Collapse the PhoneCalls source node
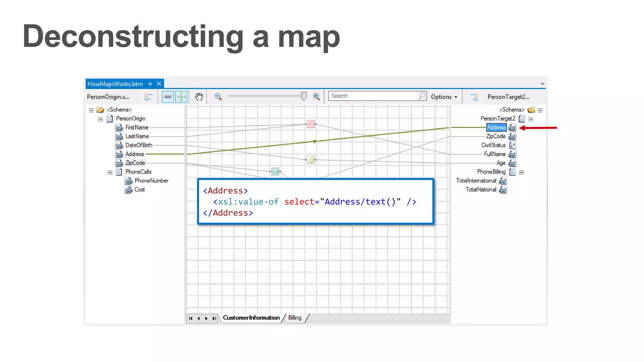The width and height of the screenshot is (644, 362). point(110,172)
